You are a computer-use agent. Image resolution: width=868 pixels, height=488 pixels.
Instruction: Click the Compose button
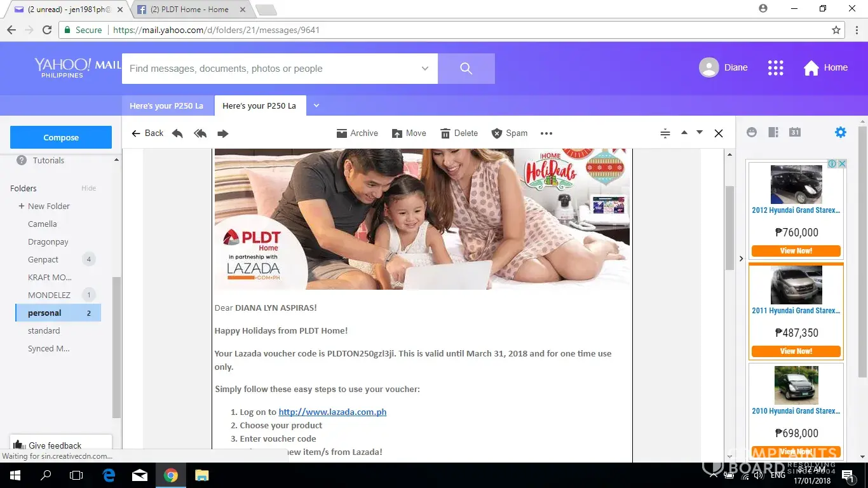[61, 137]
